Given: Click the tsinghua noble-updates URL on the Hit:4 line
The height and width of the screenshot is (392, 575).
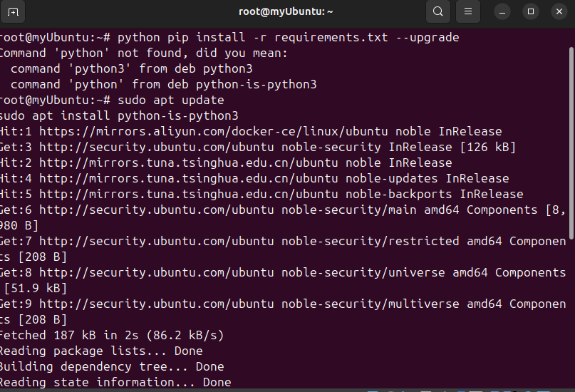Looking at the screenshot, I should click(x=189, y=179).
